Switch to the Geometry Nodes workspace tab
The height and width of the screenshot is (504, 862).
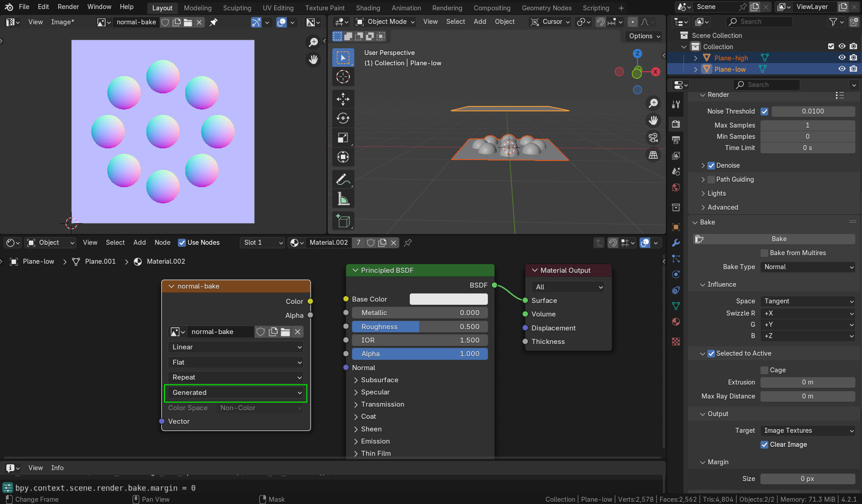(546, 8)
